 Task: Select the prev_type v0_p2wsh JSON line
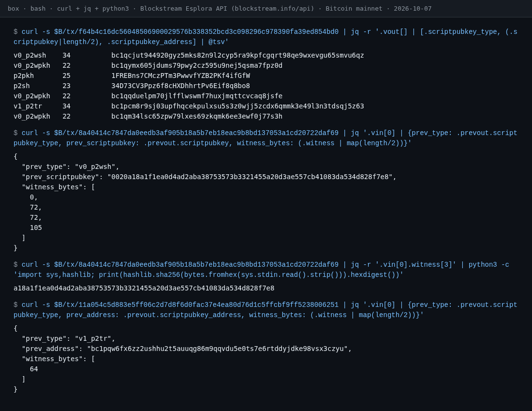(71, 167)
